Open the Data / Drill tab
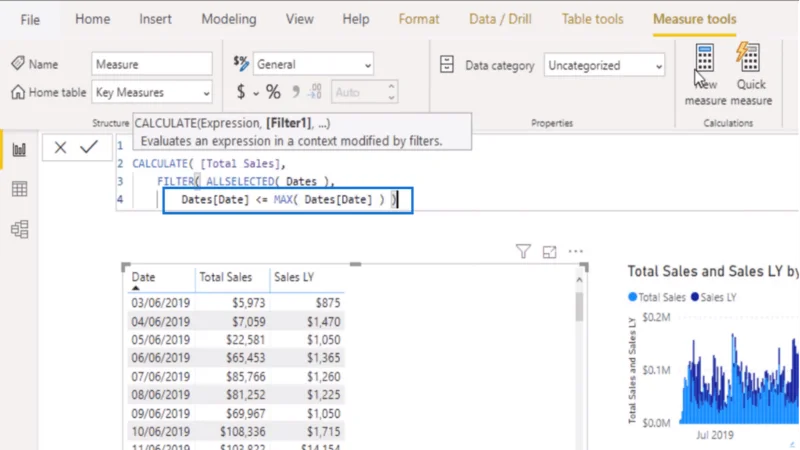This screenshot has width=800, height=450. [500, 19]
